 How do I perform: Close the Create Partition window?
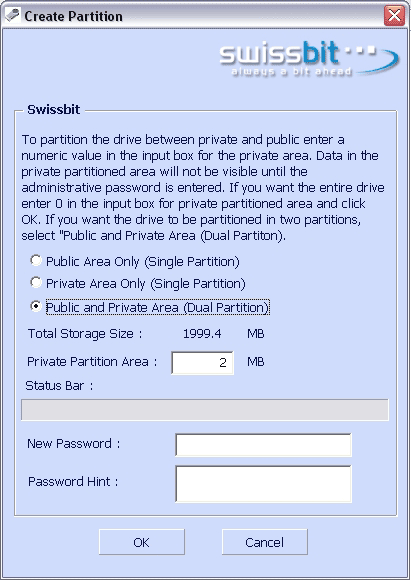[394, 16]
